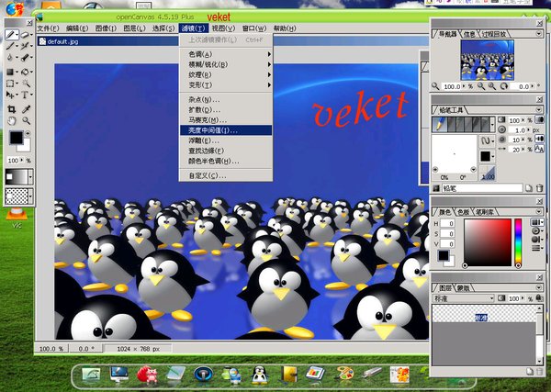Select the Move layer tool
Image resolution: width=551 pixels, height=392 pixels.
tap(10, 95)
